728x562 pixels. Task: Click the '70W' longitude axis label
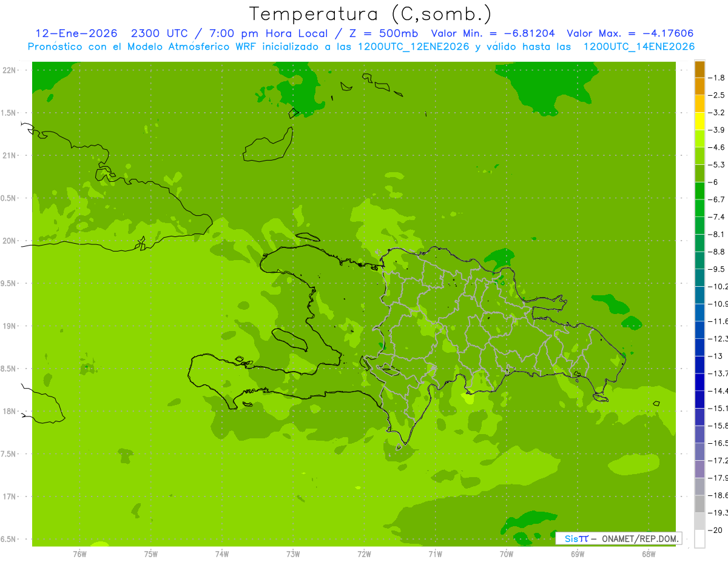click(507, 554)
